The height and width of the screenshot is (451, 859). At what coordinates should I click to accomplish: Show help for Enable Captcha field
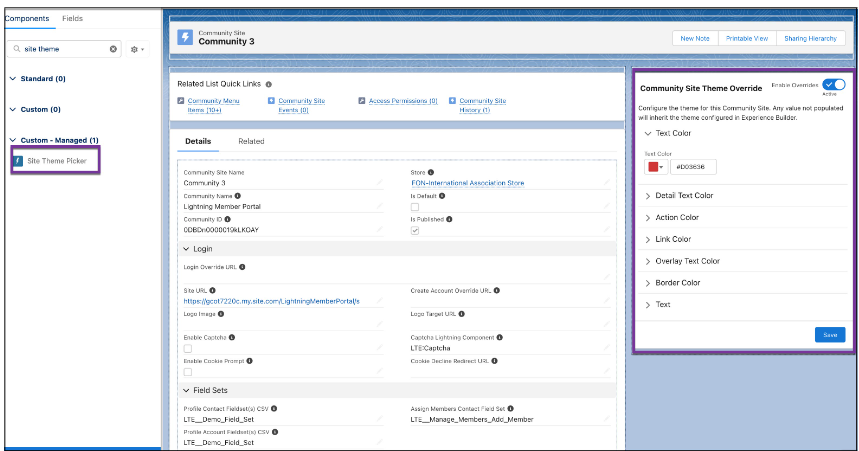click(x=232, y=338)
